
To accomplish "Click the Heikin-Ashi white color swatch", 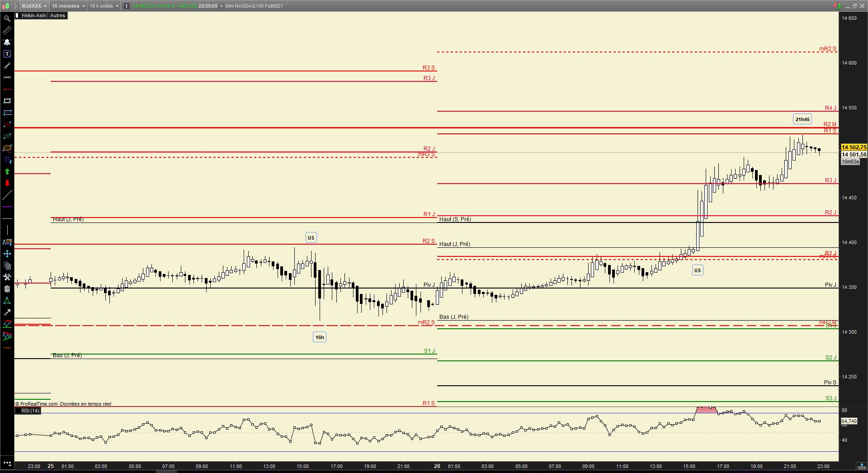I will (x=17, y=15).
